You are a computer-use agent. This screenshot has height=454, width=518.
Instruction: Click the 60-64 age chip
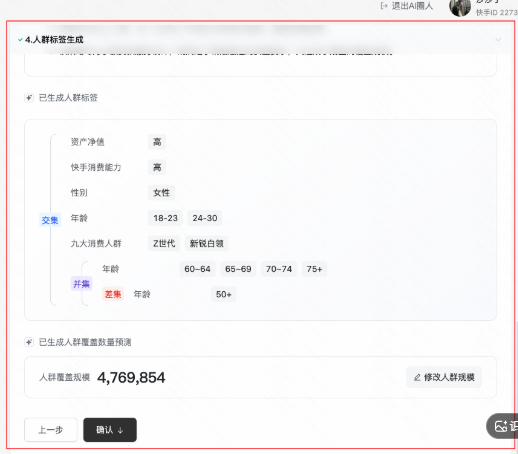[x=197, y=269]
